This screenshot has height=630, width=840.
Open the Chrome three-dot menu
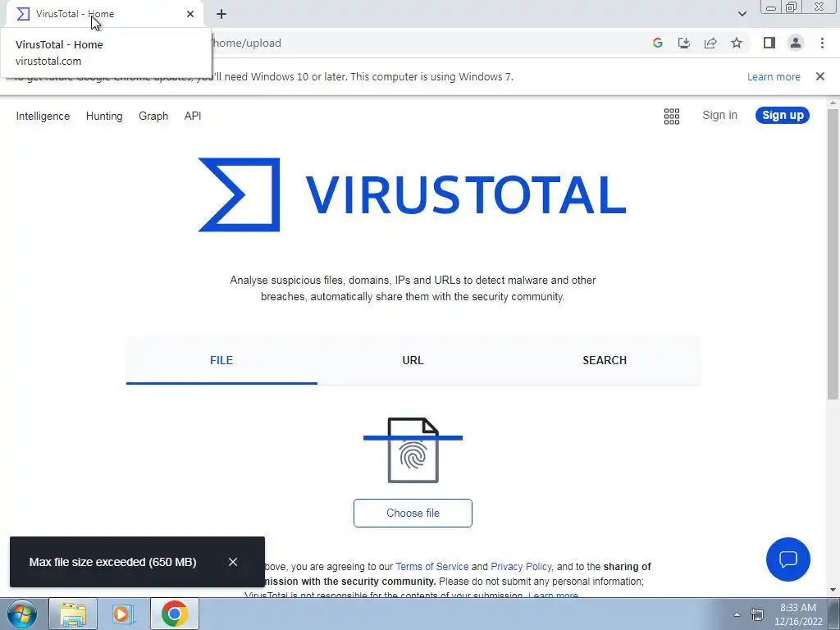(822, 43)
